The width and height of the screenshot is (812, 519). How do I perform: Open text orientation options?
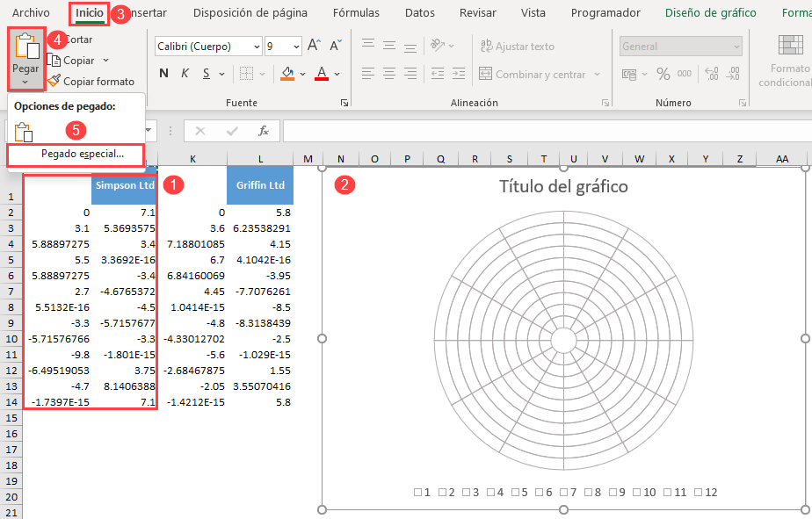pyautogui.click(x=442, y=46)
